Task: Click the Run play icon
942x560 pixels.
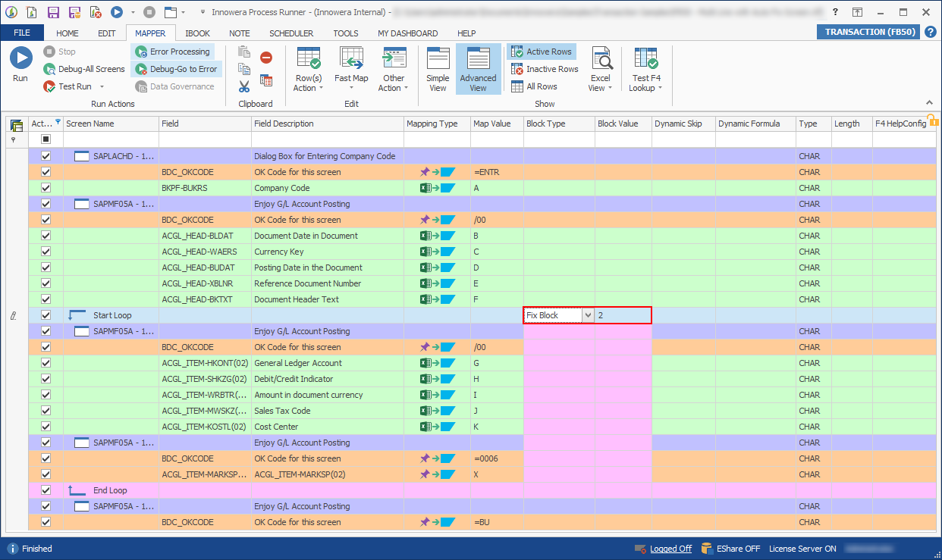Action: tap(20, 58)
